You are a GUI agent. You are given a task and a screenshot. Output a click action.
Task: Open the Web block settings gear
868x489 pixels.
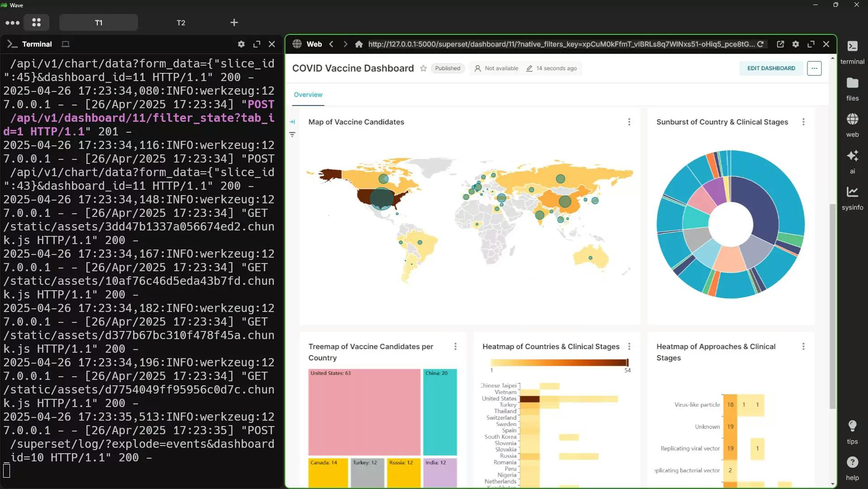pyautogui.click(x=796, y=44)
